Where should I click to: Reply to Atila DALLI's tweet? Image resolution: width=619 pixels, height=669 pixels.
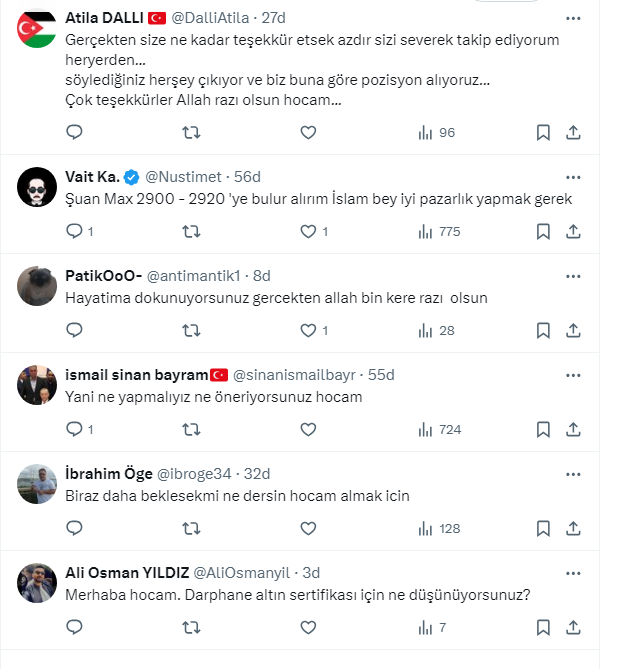click(x=74, y=132)
